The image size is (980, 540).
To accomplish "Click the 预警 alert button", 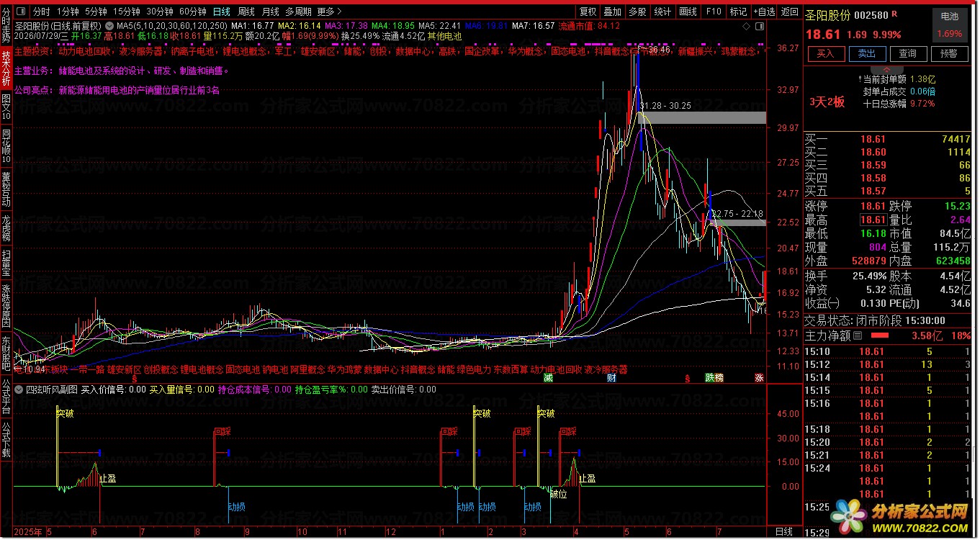I will coord(949,54).
